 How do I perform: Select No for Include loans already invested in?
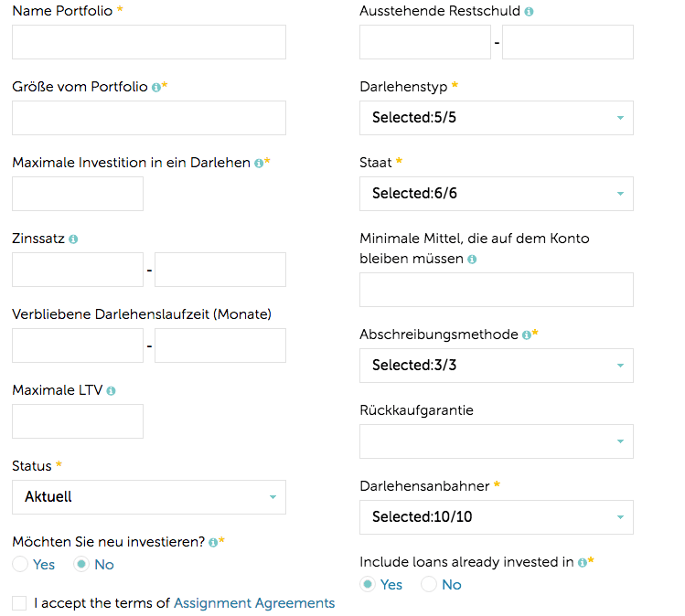[429, 584]
